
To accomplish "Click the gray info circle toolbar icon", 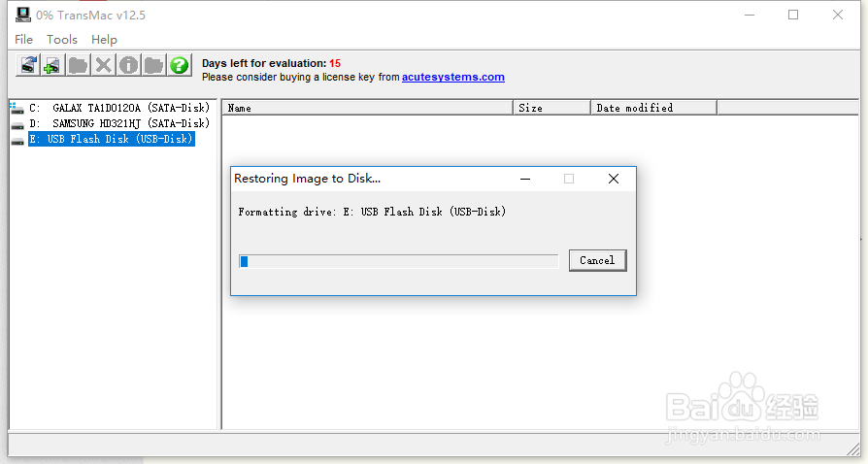I will click(128, 65).
